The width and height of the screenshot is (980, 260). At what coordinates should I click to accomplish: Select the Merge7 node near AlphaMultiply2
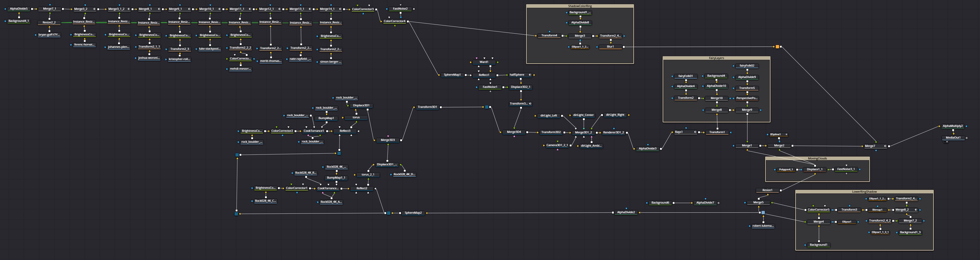[876, 146]
